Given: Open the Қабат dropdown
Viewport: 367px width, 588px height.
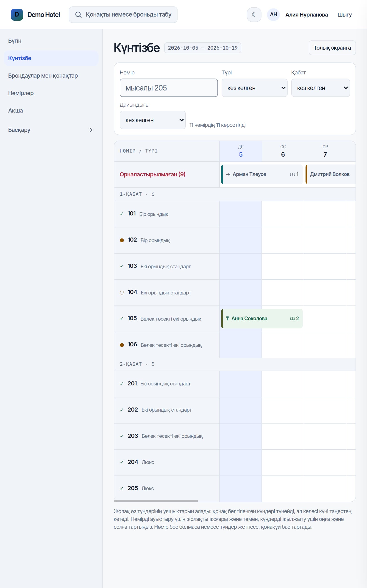Looking at the screenshot, I should point(320,88).
